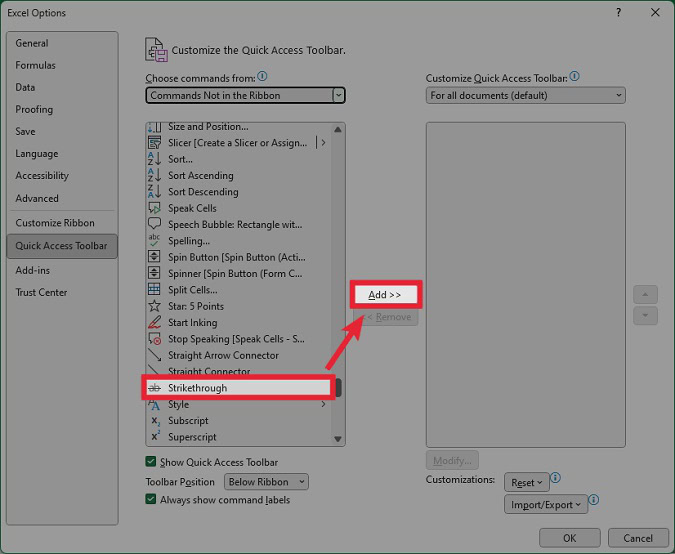Screen dimensions: 675x554
Task: Click the Move Up arrow button
Action: [645, 294]
